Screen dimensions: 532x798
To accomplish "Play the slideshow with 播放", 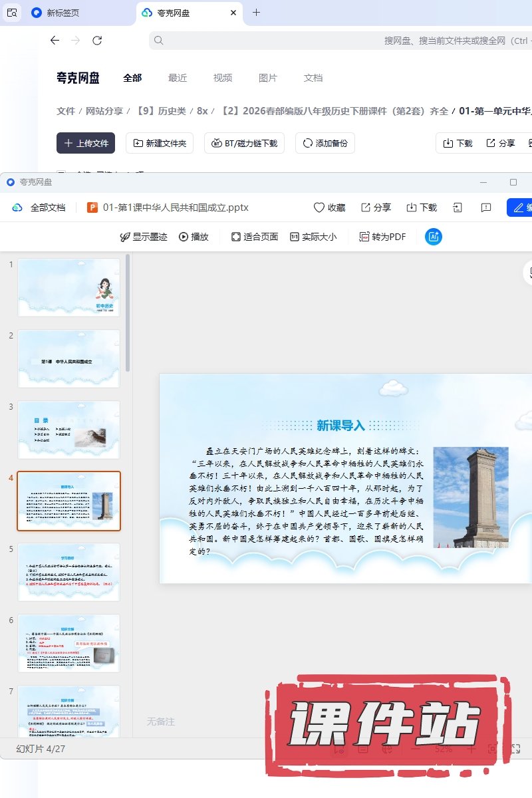I will coord(194,237).
